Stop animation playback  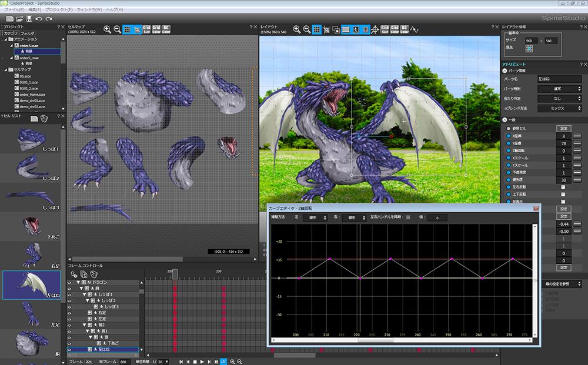[x=195, y=361]
